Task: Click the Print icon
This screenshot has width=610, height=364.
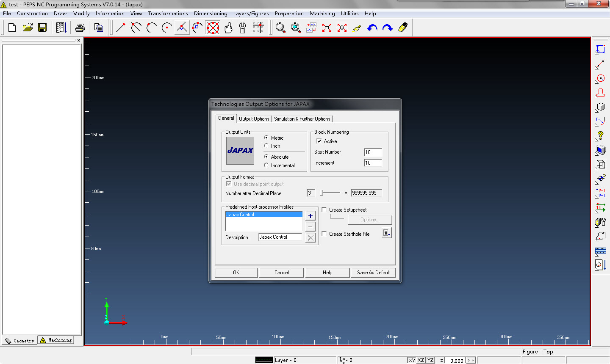Action: point(80,28)
